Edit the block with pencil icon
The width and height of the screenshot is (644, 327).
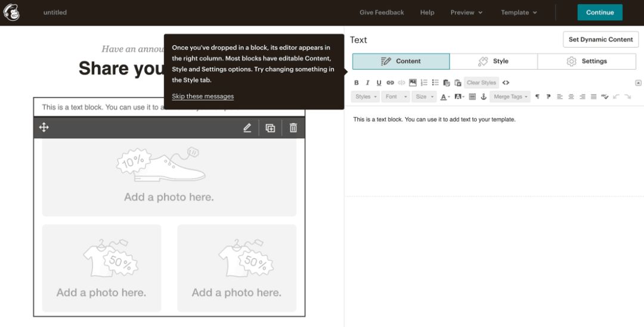(247, 127)
